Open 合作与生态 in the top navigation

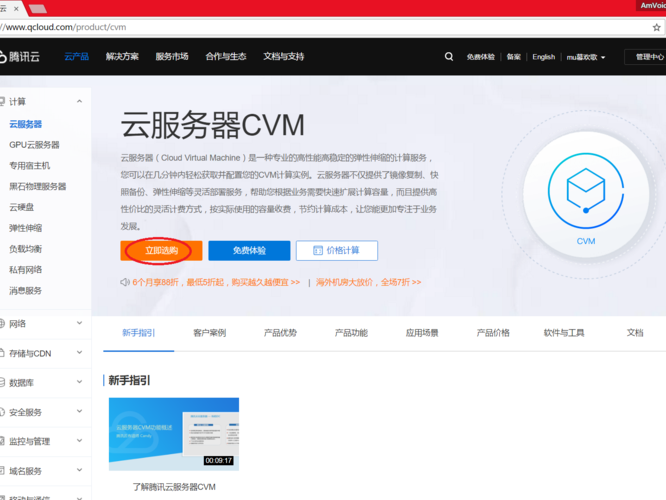(x=226, y=56)
